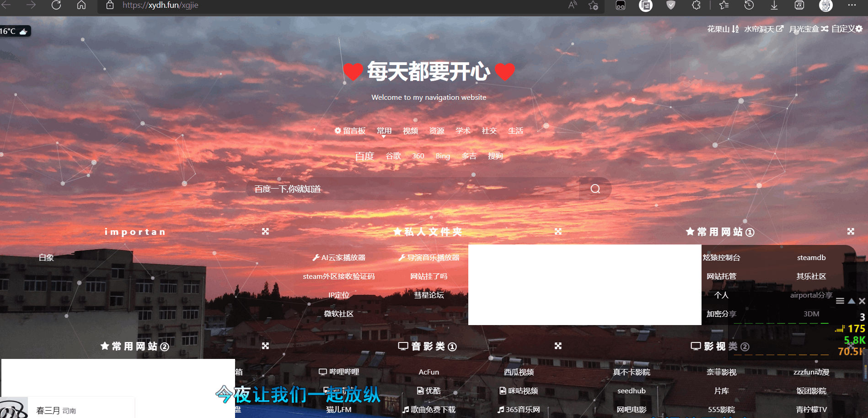Expand the 私人文件夹 section icon

[x=558, y=231]
